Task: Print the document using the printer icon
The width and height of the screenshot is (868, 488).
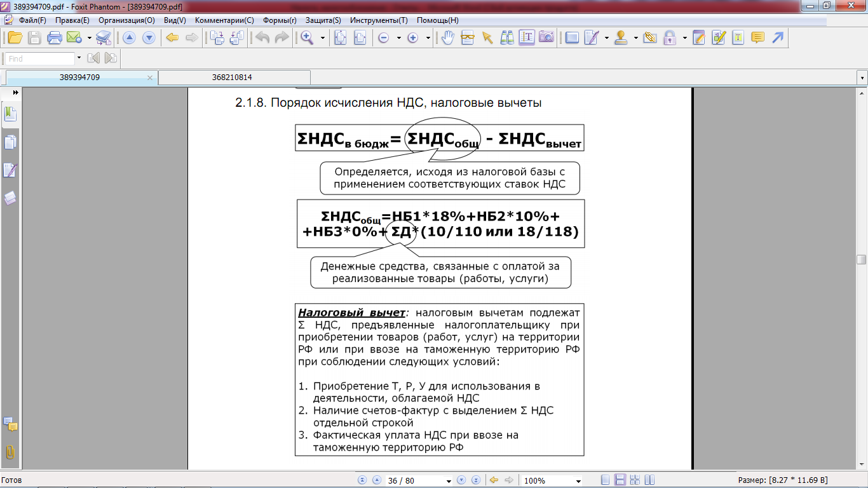Action: point(55,37)
